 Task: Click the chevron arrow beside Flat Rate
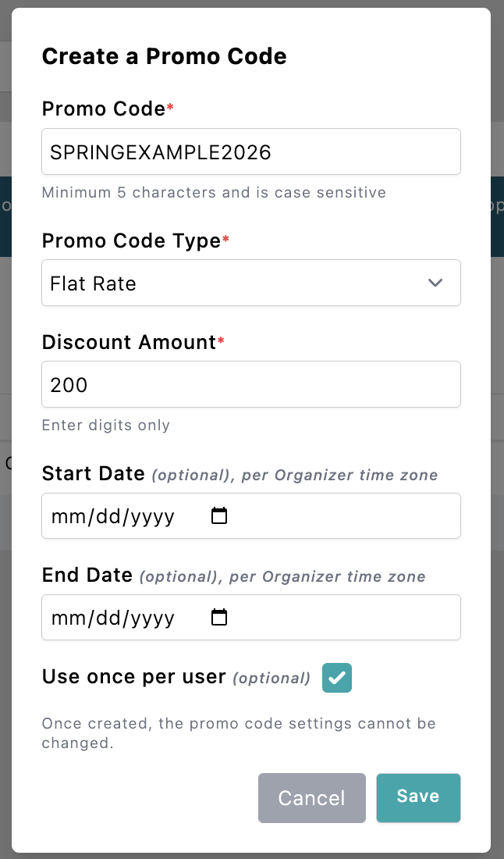[x=435, y=283]
